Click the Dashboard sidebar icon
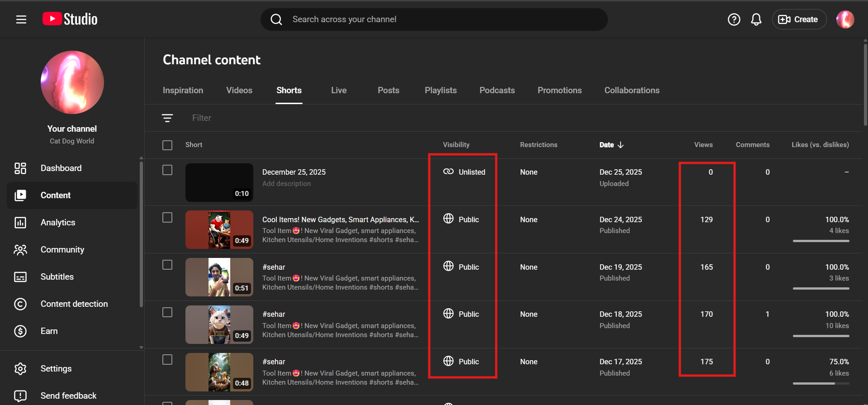 pos(20,168)
